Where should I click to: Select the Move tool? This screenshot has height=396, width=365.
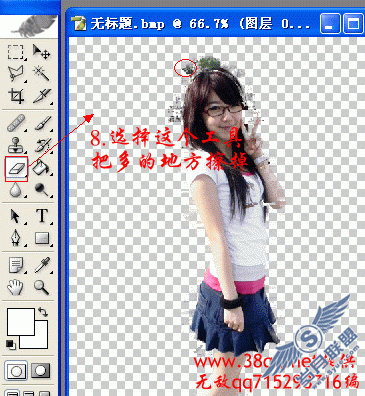tap(41, 52)
